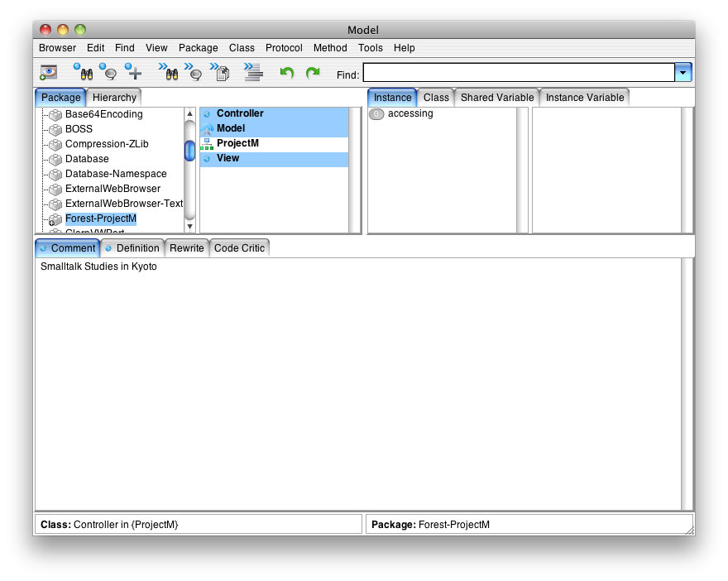Select the Base64Encoding package name
The image size is (728, 581).
tap(104, 114)
